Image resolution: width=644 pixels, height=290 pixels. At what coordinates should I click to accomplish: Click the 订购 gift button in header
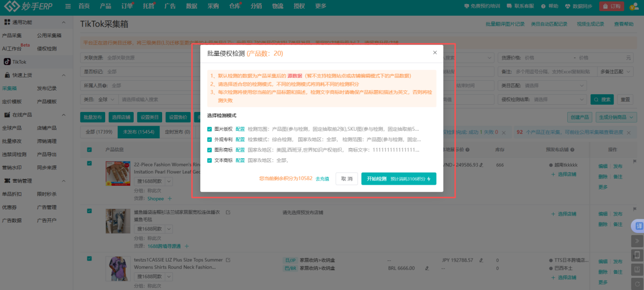coord(611,6)
